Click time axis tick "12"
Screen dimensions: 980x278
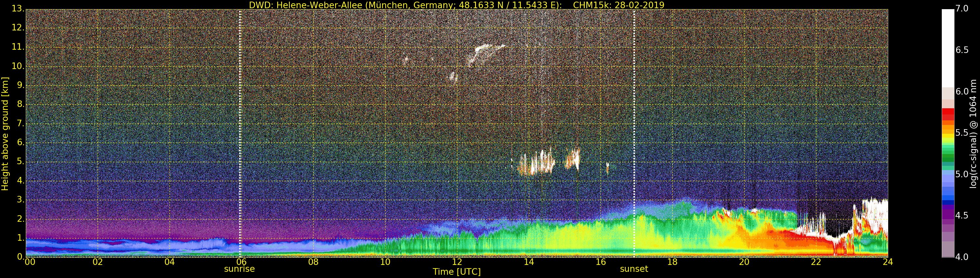click(457, 262)
